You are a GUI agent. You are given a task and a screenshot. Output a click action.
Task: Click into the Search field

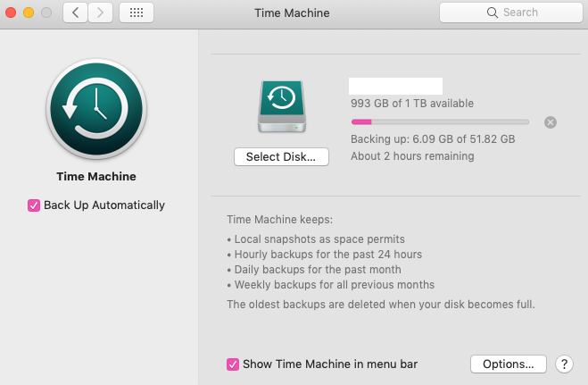click(510, 13)
